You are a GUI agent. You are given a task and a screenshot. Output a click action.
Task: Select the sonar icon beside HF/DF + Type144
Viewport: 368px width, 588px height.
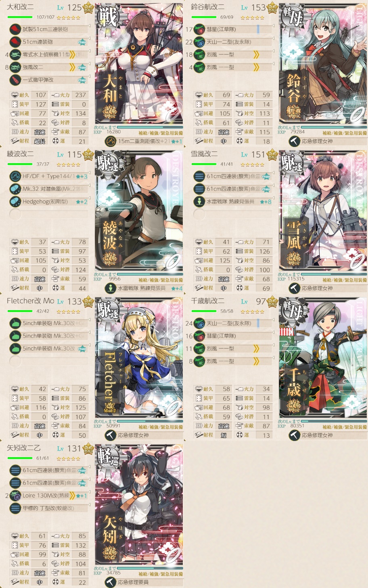click(15, 176)
